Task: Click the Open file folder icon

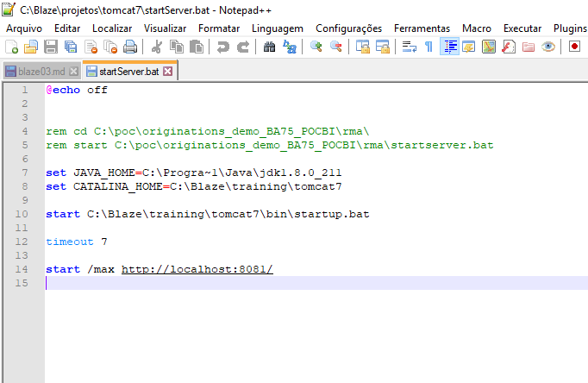Action: click(x=31, y=47)
